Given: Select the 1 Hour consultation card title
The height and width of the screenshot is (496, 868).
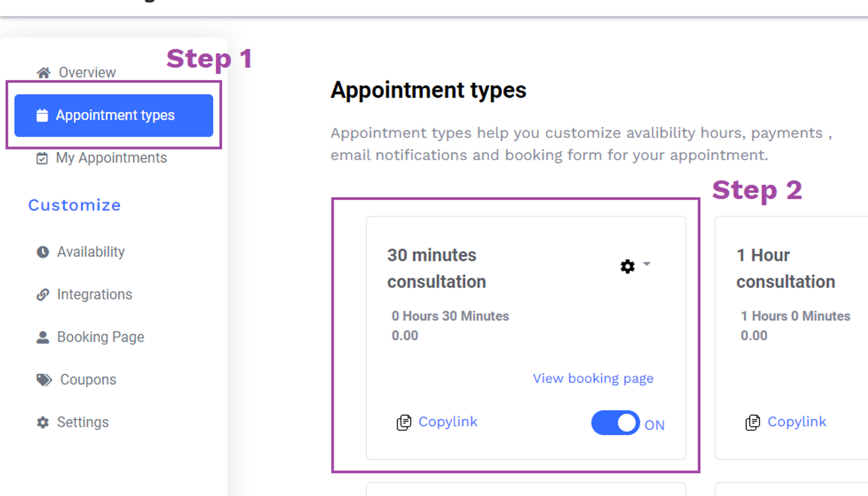Looking at the screenshot, I should pos(786,268).
